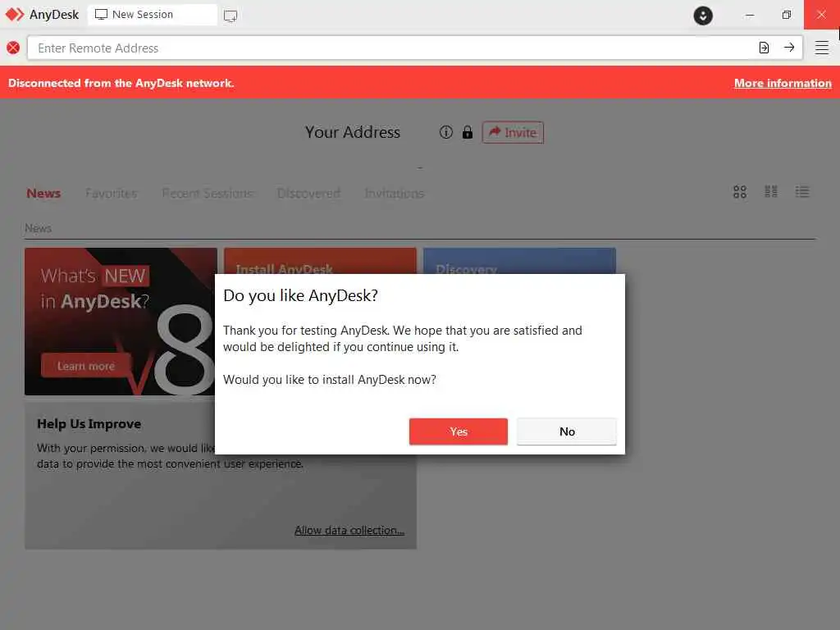Open the Invitations tab
This screenshot has width=840, height=630.
click(395, 194)
